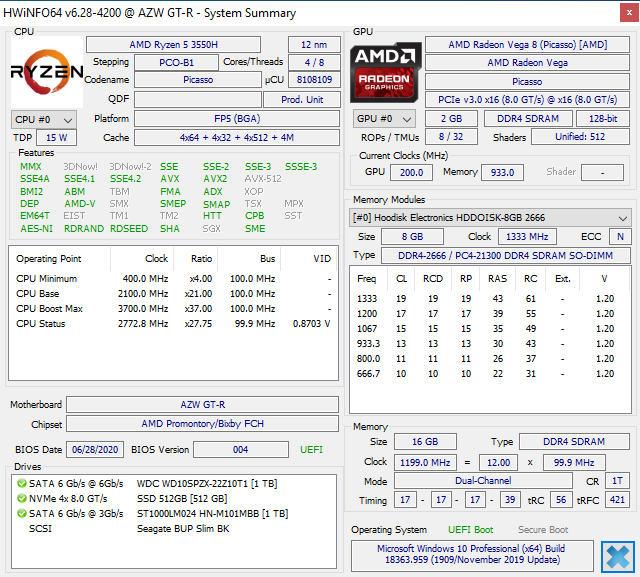Click green status icon for ST1000LM024 drive
This screenshot has height=577, width=640.
coord(22,514)
